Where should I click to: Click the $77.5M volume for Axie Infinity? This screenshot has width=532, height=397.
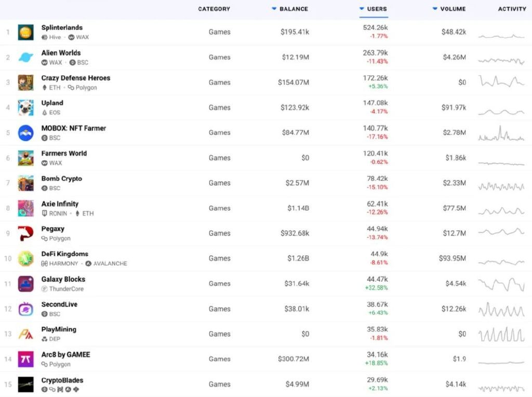pyautogui.click(x=454, y=208)
